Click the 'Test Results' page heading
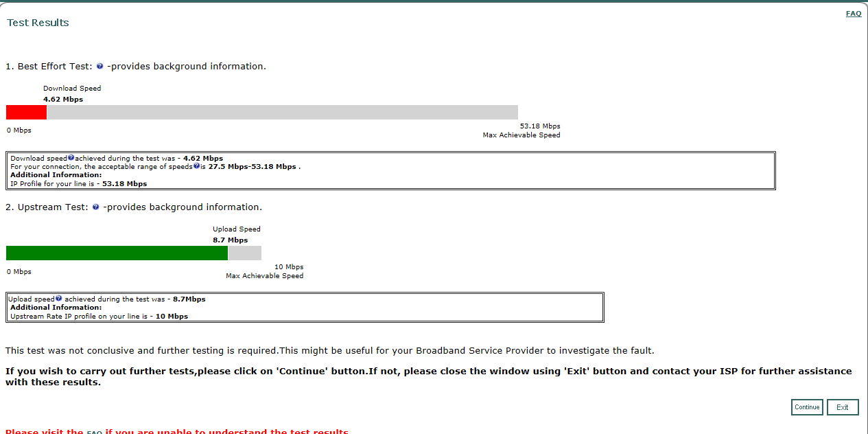868x434 pixels. click(38, 23)
